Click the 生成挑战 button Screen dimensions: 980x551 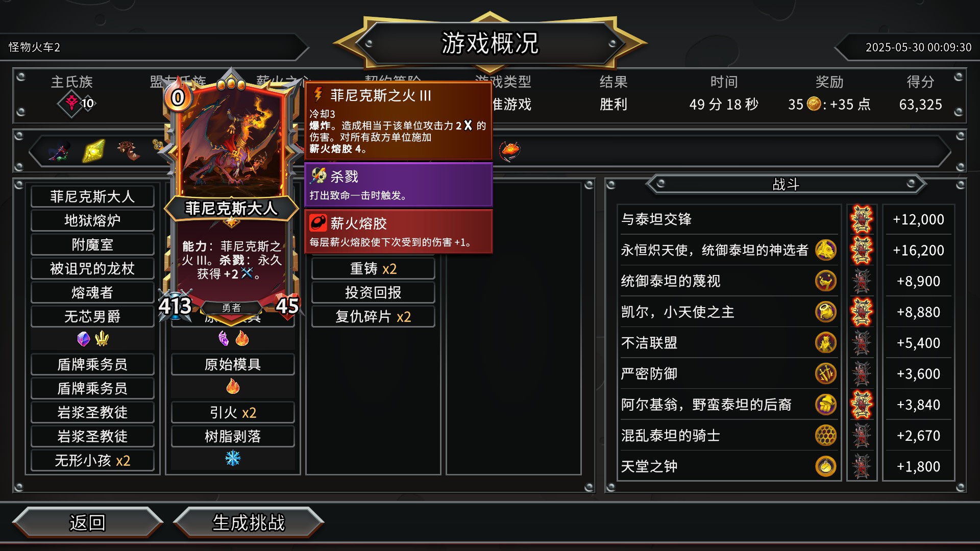[x=249, y=522]
